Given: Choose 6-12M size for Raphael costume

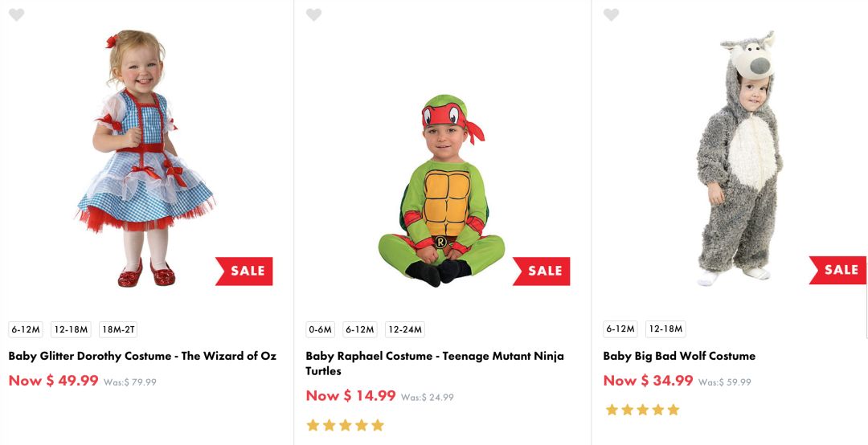Looking at the screenshot, I should 360,329.
